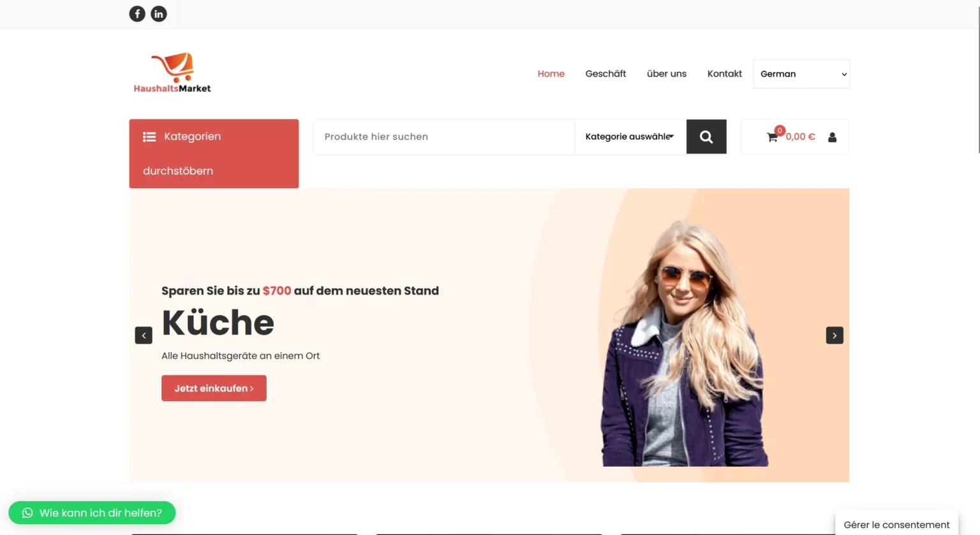Open the Geschäft menu item
980x535 pixels.
click(x=605, y=74)
